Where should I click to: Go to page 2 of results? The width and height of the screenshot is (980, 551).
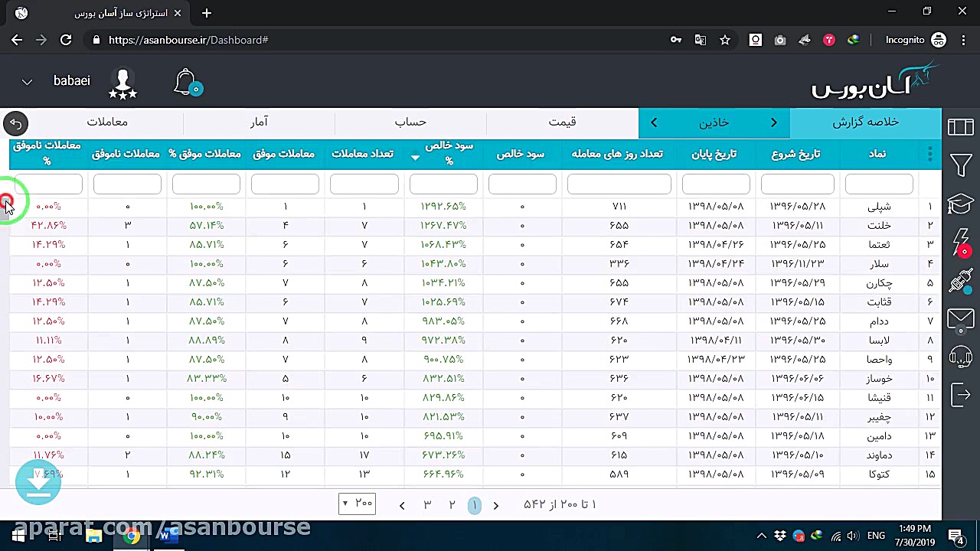(452, 504)
